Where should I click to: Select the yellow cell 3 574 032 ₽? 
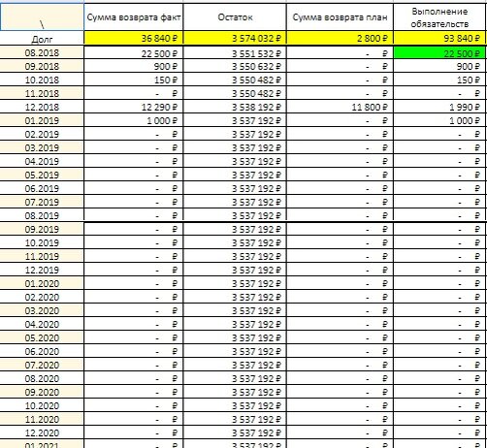235,38
